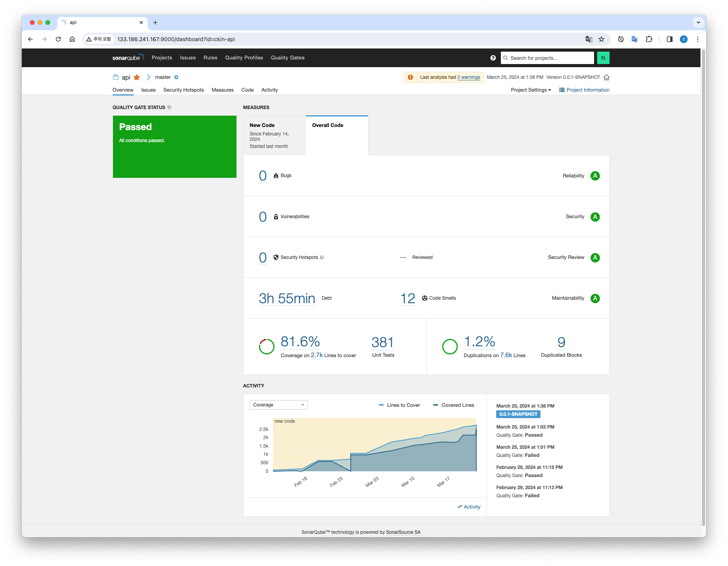Click the blue plus icon beside master branch
The width and height of the screenshot is (728, 566).
click(176, 77)
